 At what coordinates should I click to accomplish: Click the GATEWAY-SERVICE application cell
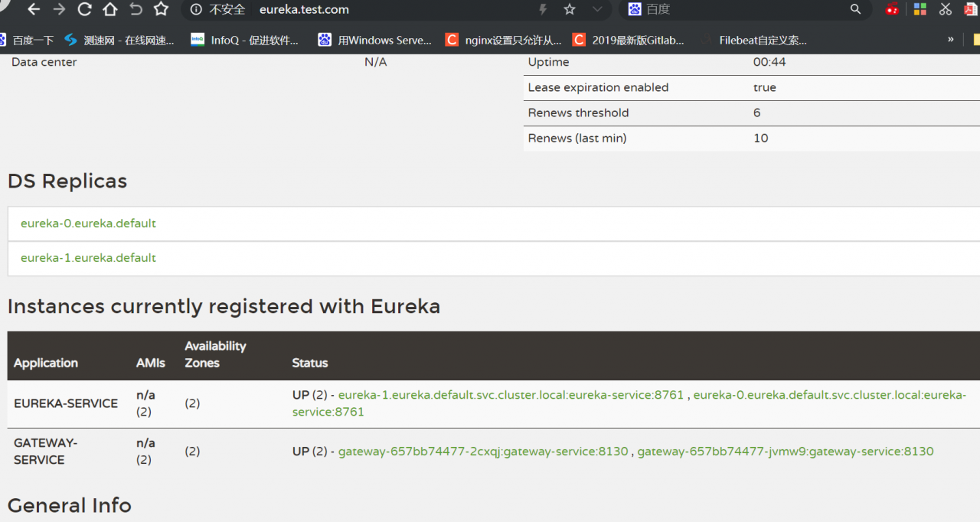tap(45, 452)
